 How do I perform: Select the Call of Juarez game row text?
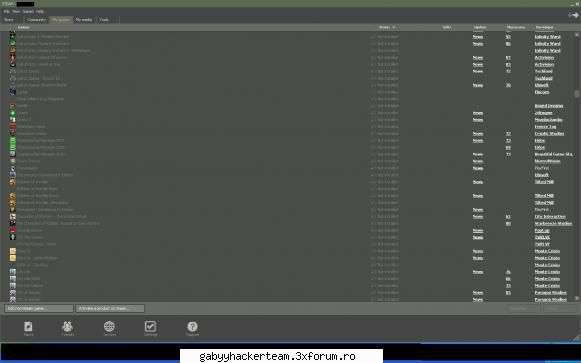[28, 71]
